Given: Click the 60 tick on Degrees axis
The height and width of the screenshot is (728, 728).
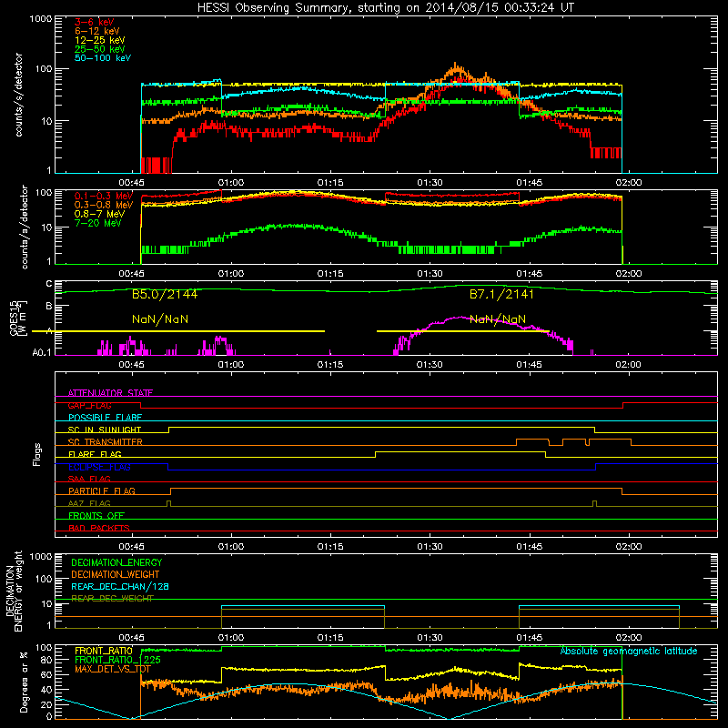Looking at the screenshot, I should click(x=47, y=675).
